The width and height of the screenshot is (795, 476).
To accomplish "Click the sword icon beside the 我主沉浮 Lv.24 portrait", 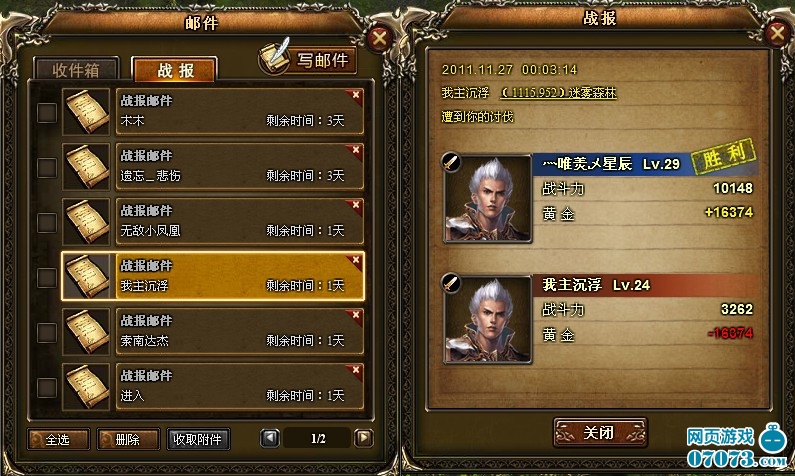I will pyautogui.click(x=451, y=283).
